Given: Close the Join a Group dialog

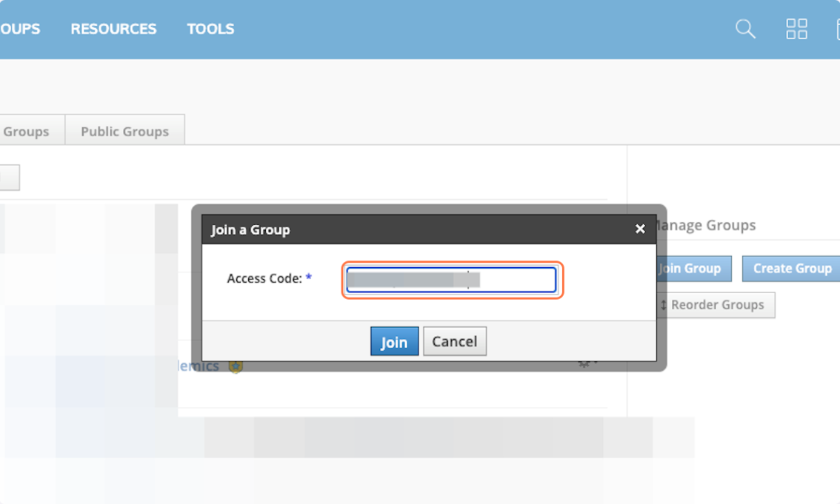Looking at the screenshot, I should 640,229.
